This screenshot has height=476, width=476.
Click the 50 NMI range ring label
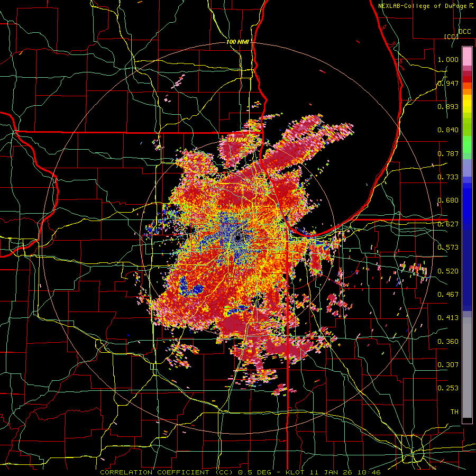click(238, 140)
